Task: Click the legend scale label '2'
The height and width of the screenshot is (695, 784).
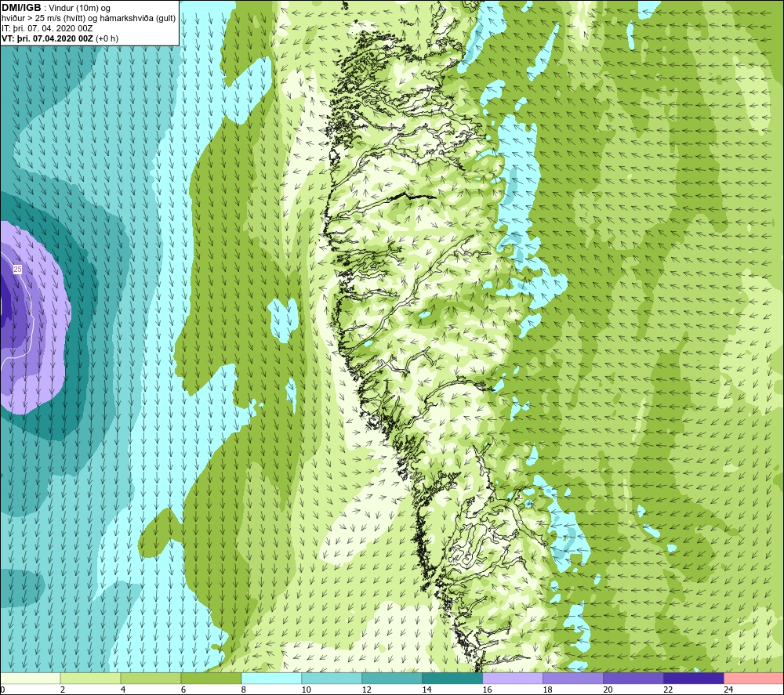Action: [x=63, y=690]
